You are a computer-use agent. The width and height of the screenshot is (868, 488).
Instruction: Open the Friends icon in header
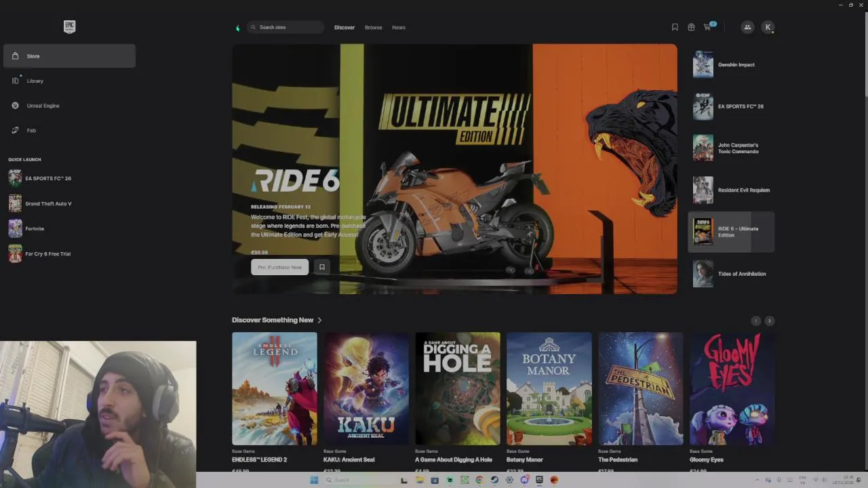point(747,27)
